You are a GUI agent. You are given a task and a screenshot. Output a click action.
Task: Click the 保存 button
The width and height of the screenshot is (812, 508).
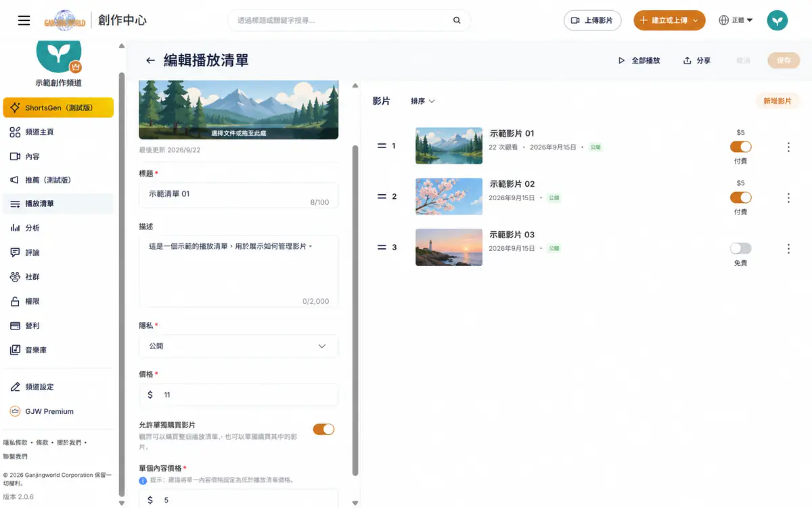tap(784, 60)
